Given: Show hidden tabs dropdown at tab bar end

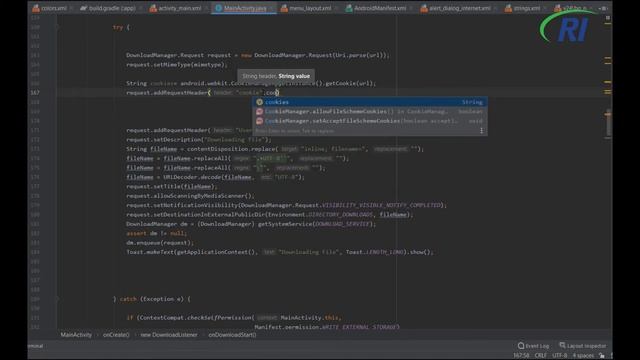Looking at the screenshot, I should 604,8.
